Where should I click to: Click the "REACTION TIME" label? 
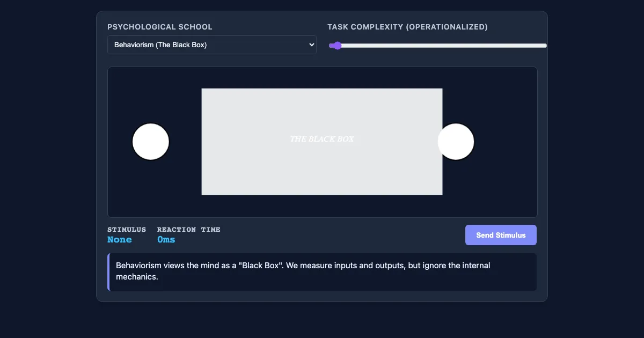(x=189, y=230)
